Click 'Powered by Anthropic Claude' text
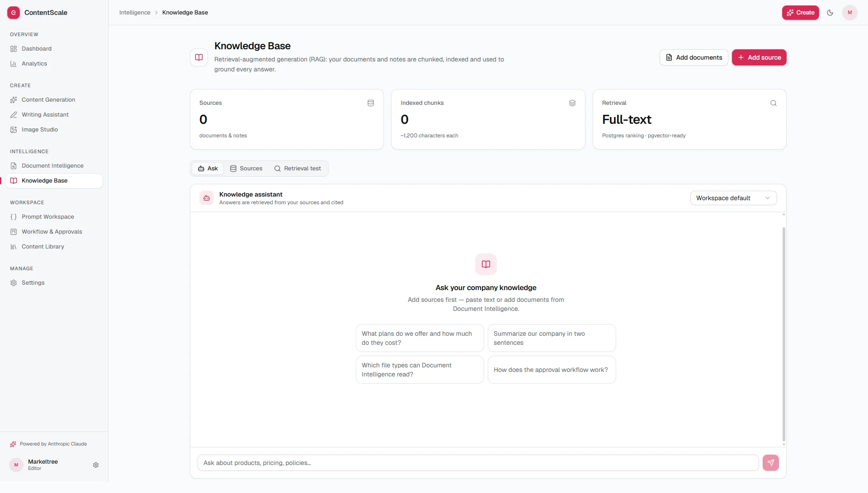Screen dimensions: 868x493 point(53,444)
